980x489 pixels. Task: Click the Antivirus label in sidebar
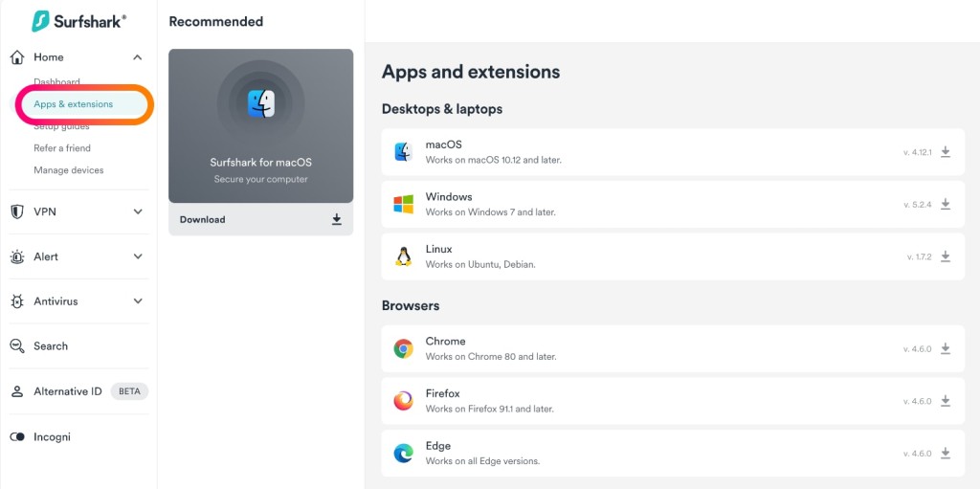click(56, 301)
